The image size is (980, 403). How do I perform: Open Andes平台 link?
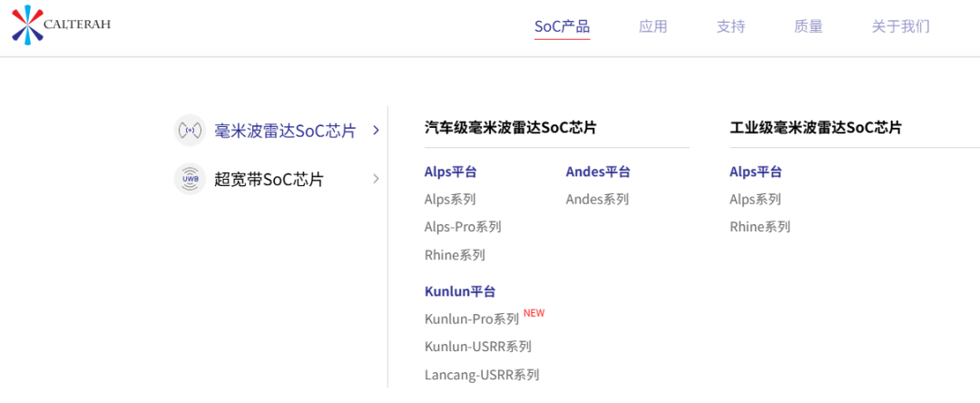tap(598, 172)
